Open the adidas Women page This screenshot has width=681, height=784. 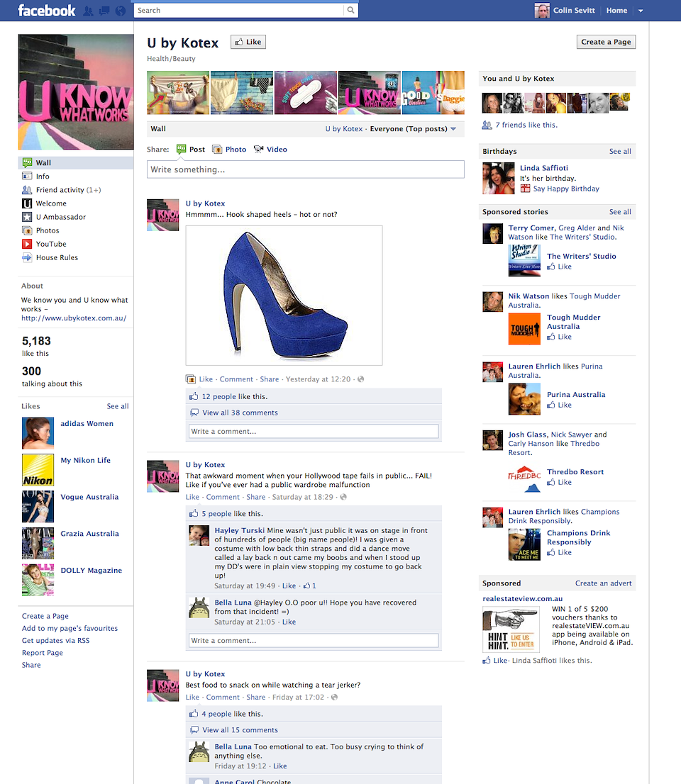coord(87,423)
